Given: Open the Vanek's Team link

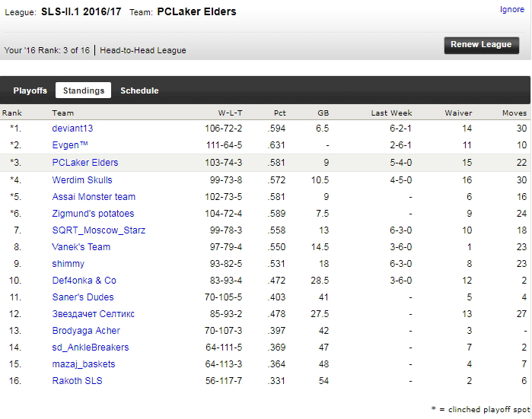Looking at the screenshot, I should click(81, 247).
